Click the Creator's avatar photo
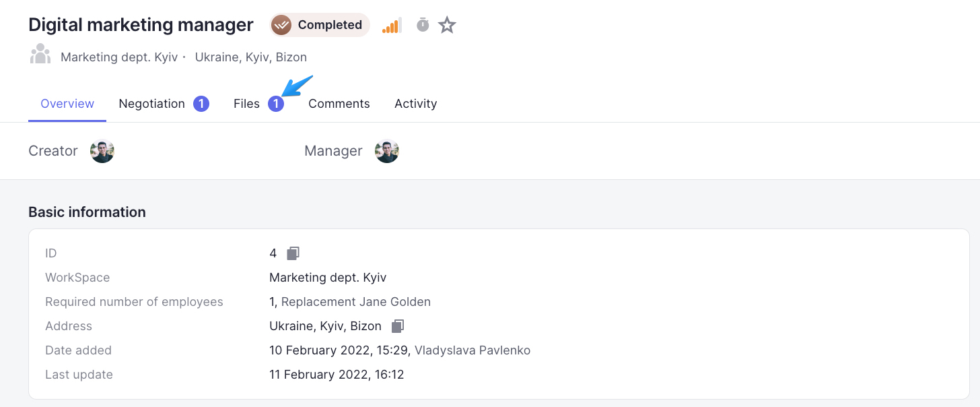 [x=102, y=150]
